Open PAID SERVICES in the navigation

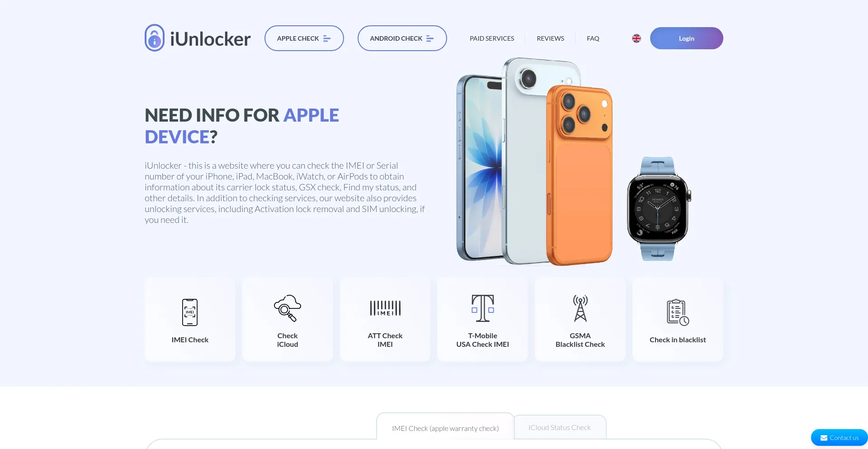pos(492,38)
